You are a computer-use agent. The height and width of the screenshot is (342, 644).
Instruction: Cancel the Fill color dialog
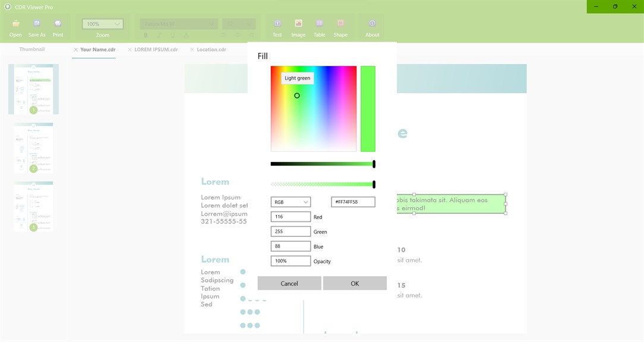(289, 283)
